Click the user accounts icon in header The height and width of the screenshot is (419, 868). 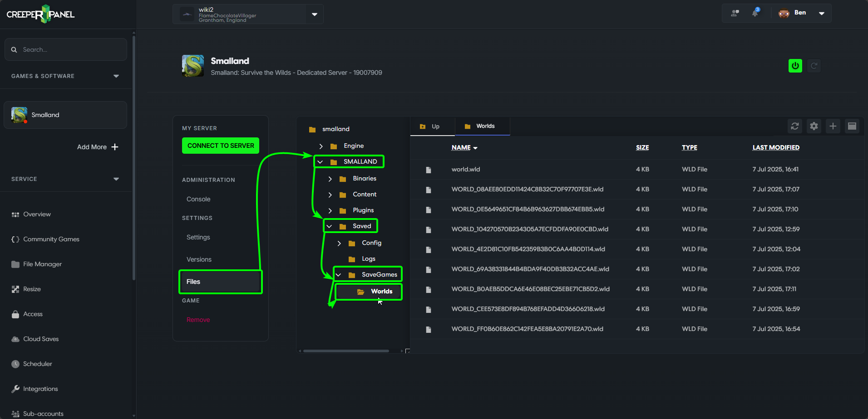(735, 13)
